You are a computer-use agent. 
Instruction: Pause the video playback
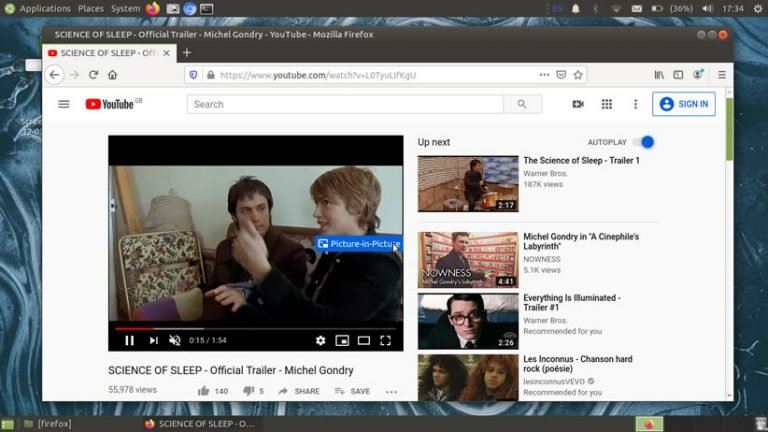pyautogui.click(x=129, y=340)
